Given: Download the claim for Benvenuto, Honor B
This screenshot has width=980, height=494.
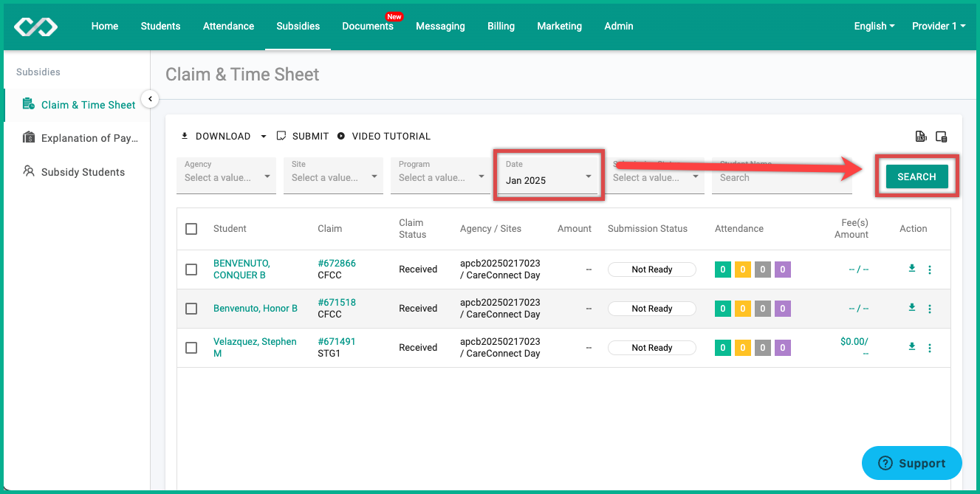Looking at the screenshot, I should pos(912,307).
